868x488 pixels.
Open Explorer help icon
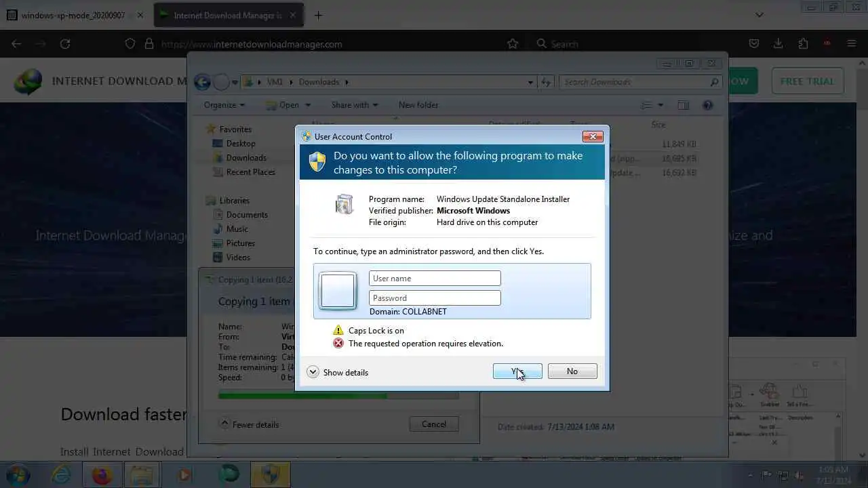point(708,105)
